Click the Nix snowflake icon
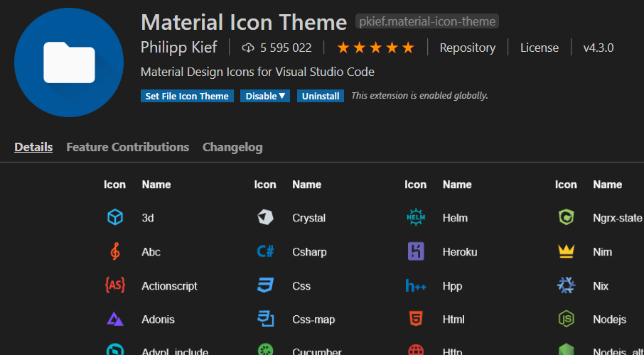 [x=566, y=285]
